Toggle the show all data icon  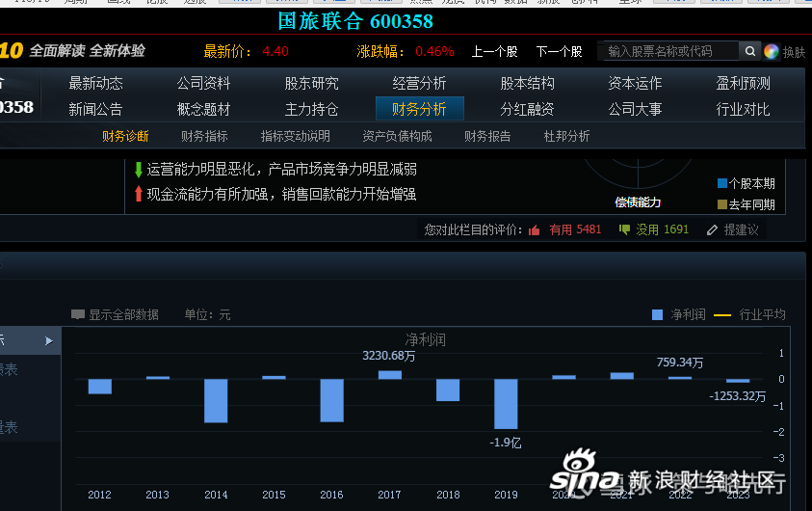pos(78,314)
